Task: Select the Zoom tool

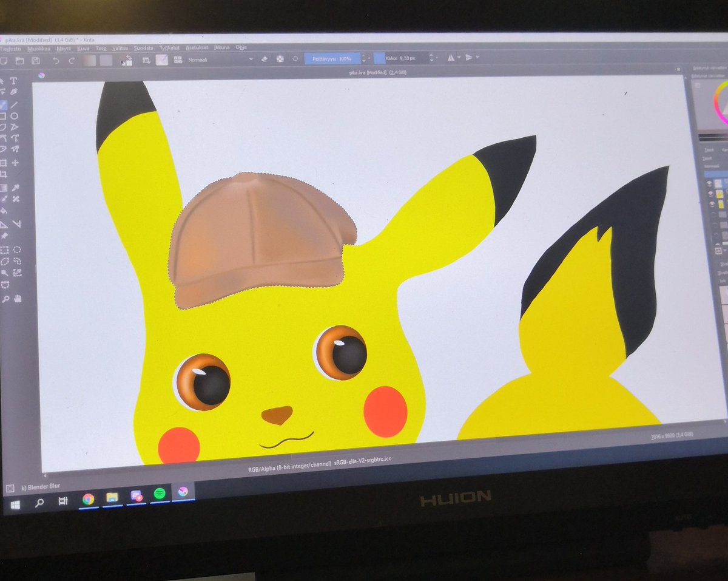Action: pyautogui.click(x=5, y=298)
